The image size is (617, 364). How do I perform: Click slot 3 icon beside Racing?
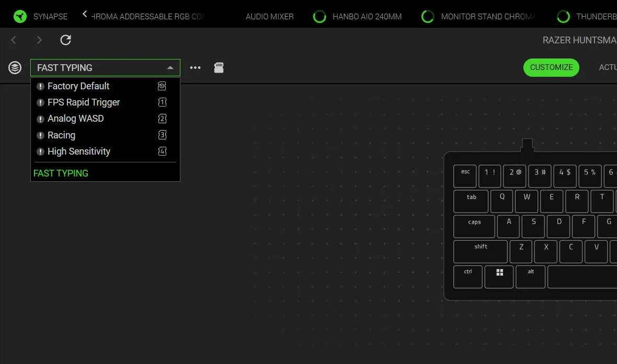pyautogui.click(x=162, y=135)
